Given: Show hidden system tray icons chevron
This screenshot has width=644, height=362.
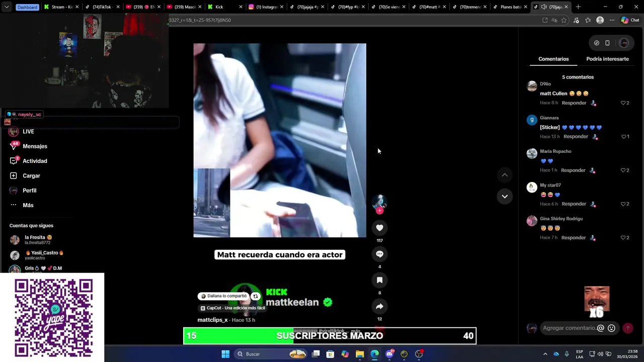Looking at the screenshot, I should pos(545,354).
